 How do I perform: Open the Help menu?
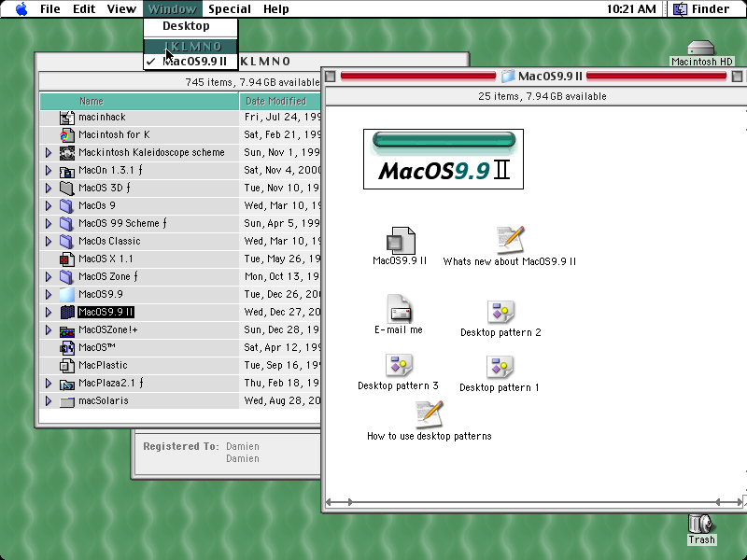275,9
